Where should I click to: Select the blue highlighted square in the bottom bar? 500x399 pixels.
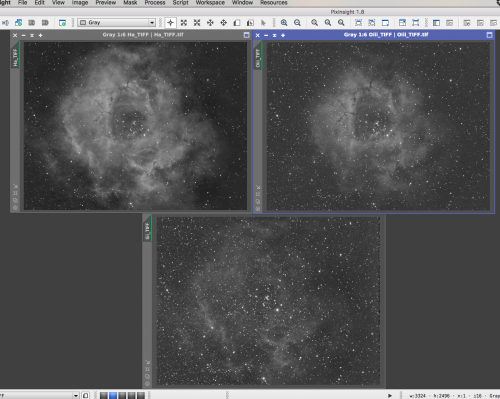tap(113, 395)
